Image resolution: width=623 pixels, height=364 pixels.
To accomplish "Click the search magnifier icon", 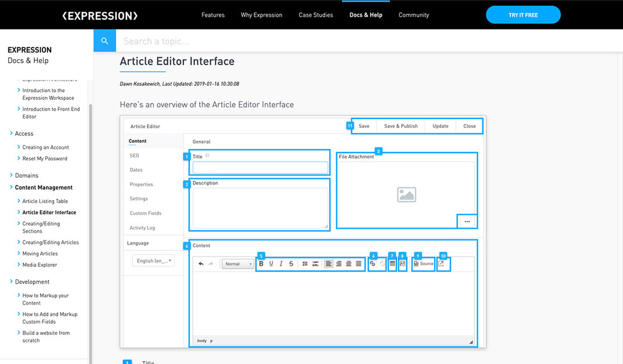I will pyautogui.click(x=104, y=41).
